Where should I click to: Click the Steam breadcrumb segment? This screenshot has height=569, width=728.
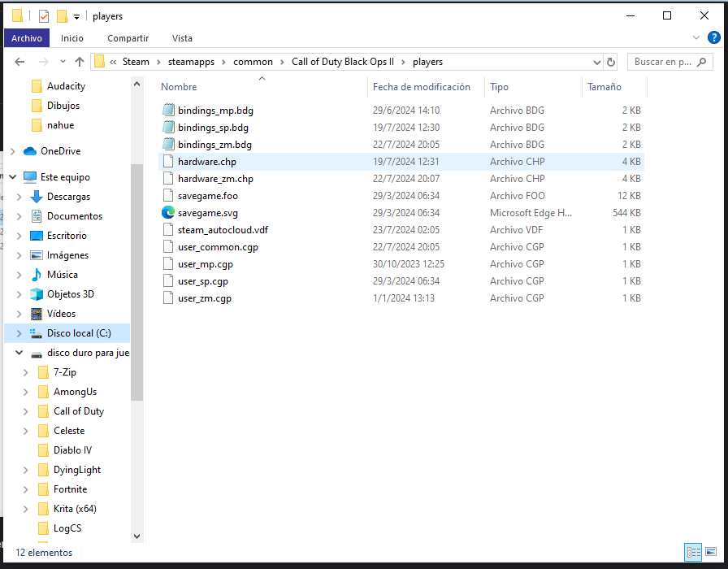point(136,62)
